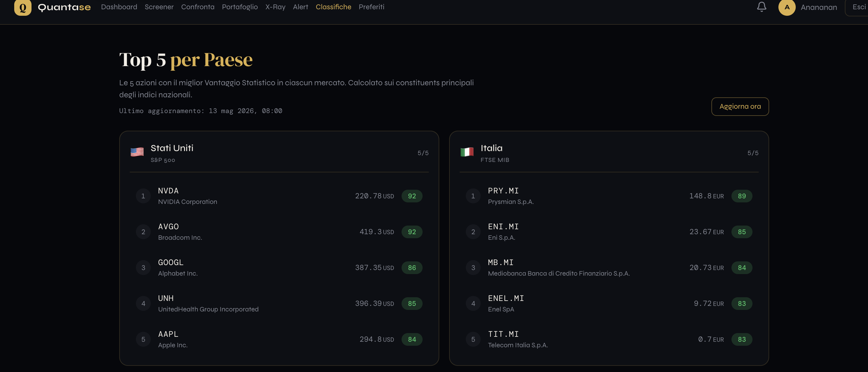Click the Top 5 per Paese heading
This screenshot has width=868, height=372.
point(186,60)
